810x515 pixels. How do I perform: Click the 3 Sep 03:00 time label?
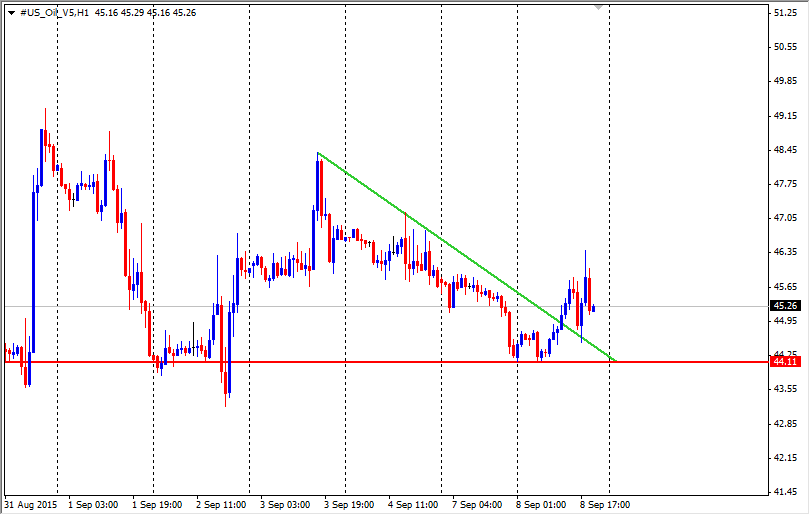pos(285,505)
